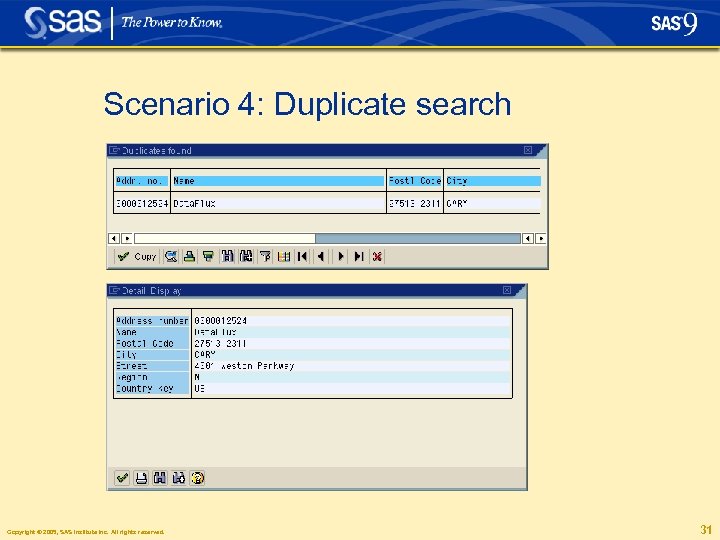The image size is (720, 540).
Task: Close the Duplicates found window
Action: click(528, 150)
